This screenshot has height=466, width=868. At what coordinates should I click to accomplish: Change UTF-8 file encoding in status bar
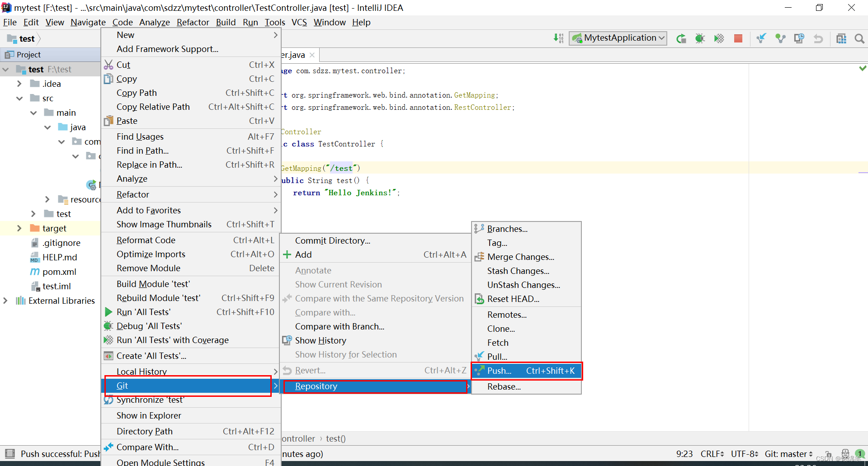pyautogui.click(x=744, y=454)
